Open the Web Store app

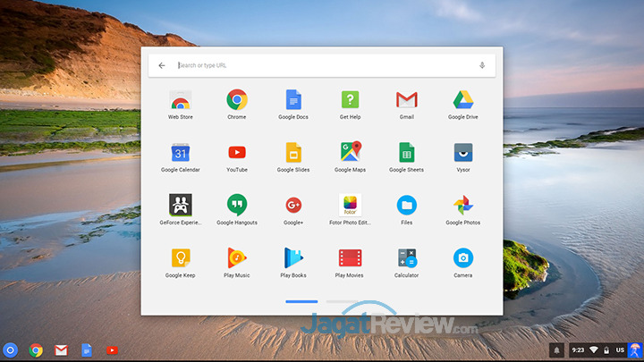(180, 100)
